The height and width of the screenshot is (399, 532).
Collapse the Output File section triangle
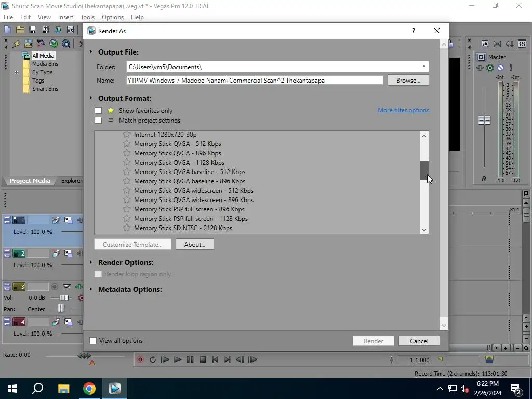click(x=91, y=52)
